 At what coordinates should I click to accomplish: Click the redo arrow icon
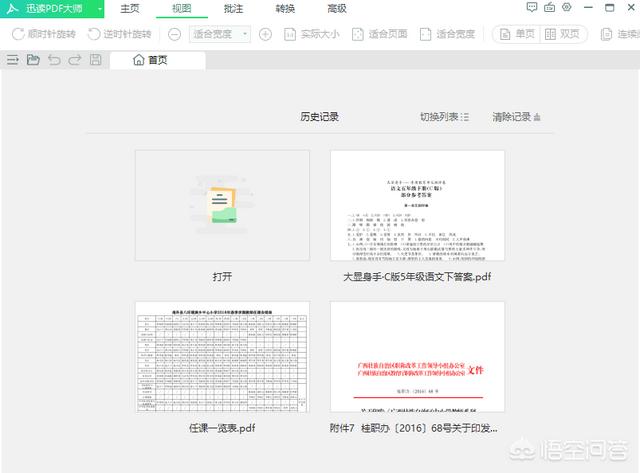[x=75, y=60]
